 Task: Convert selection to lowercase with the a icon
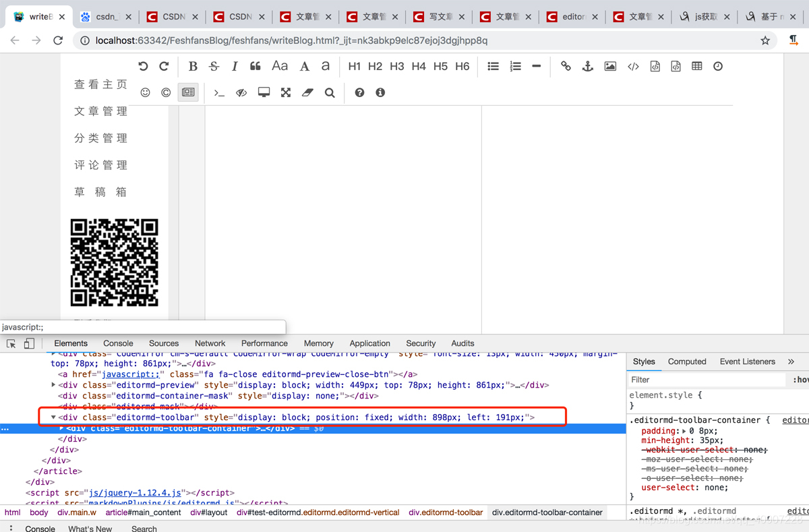click(326, 66)
